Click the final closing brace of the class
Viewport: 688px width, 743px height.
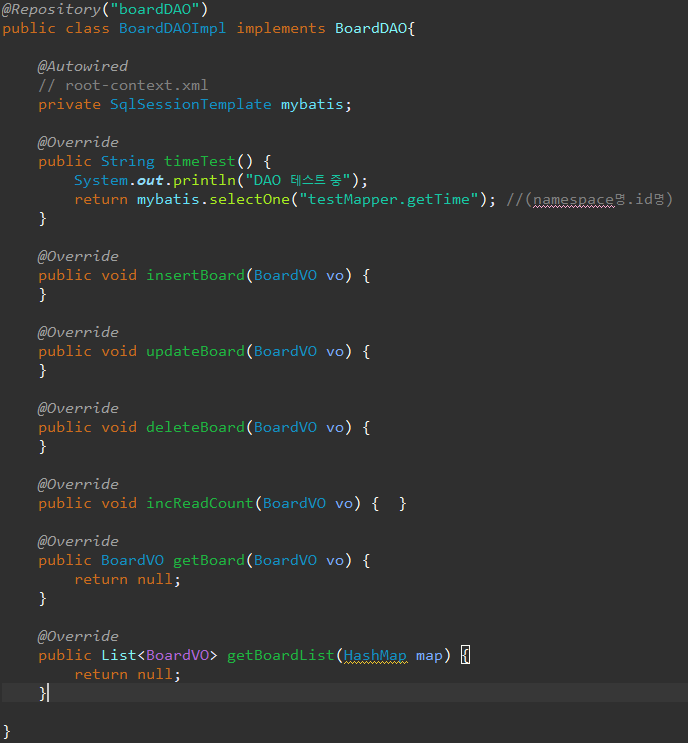(x=6, y=731)
